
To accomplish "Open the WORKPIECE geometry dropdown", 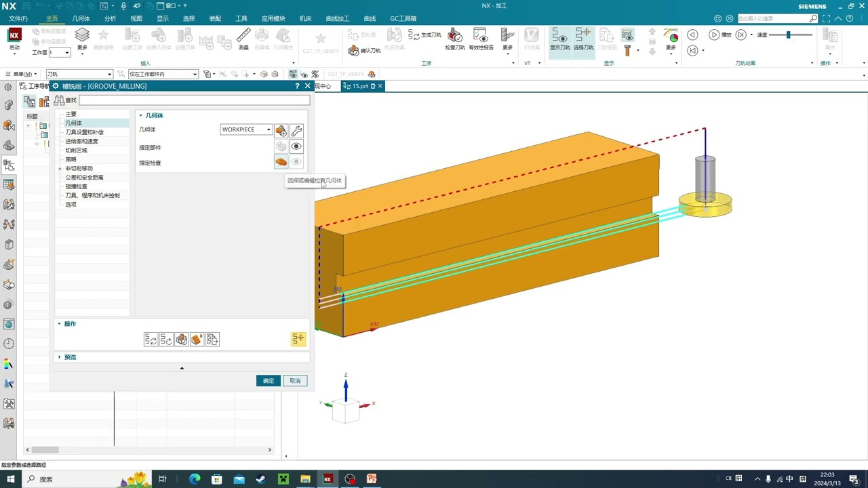I will [246, 129].
